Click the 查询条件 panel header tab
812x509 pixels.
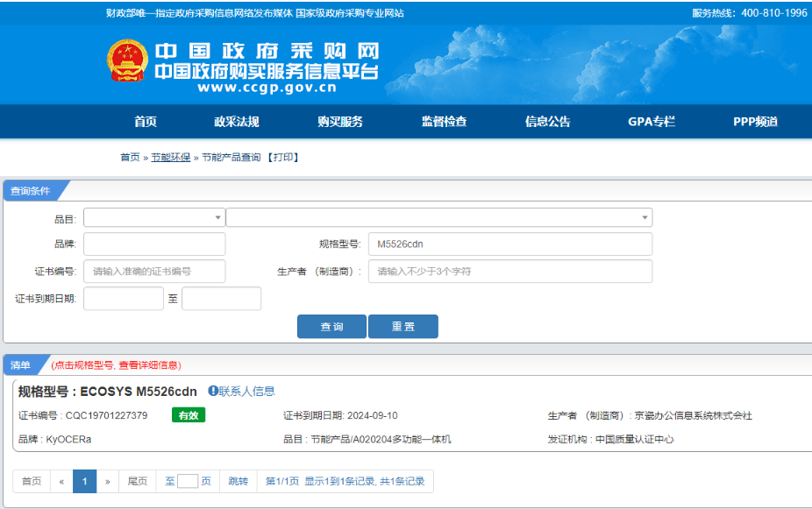point(31,191)
